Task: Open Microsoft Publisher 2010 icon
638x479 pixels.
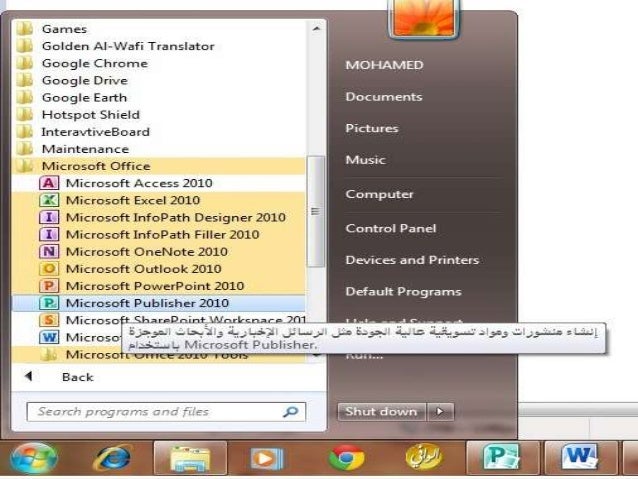Action: [49, 303]
